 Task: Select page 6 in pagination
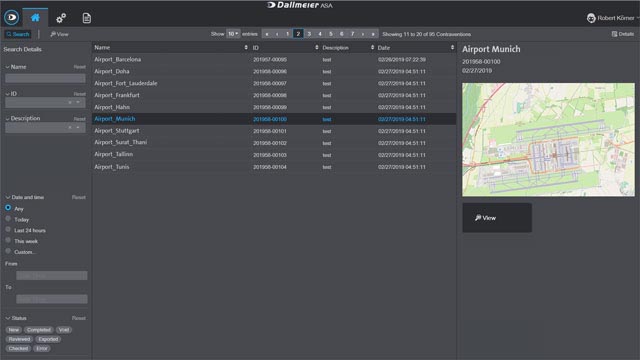tap(342, 34)
